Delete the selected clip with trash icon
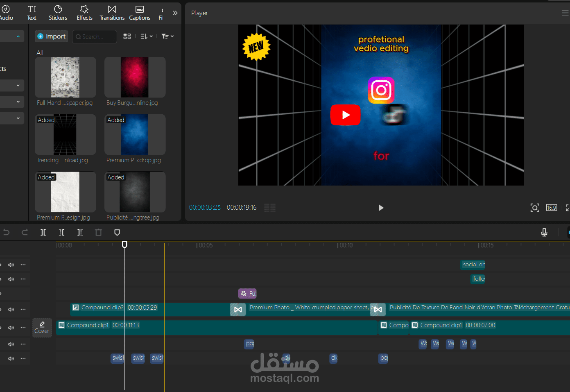The height and width of the screenshot is (392, 570). point(98,232)
